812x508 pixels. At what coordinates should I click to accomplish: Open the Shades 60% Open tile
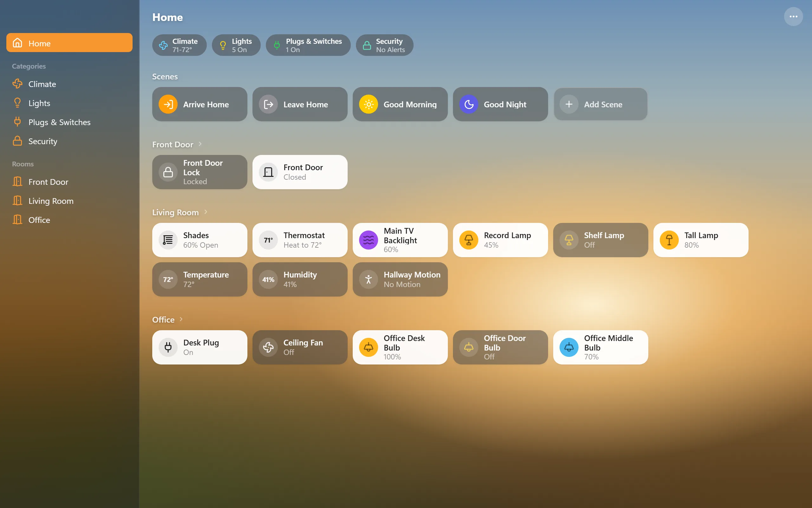pyautogui.click(x=200, y=240)
